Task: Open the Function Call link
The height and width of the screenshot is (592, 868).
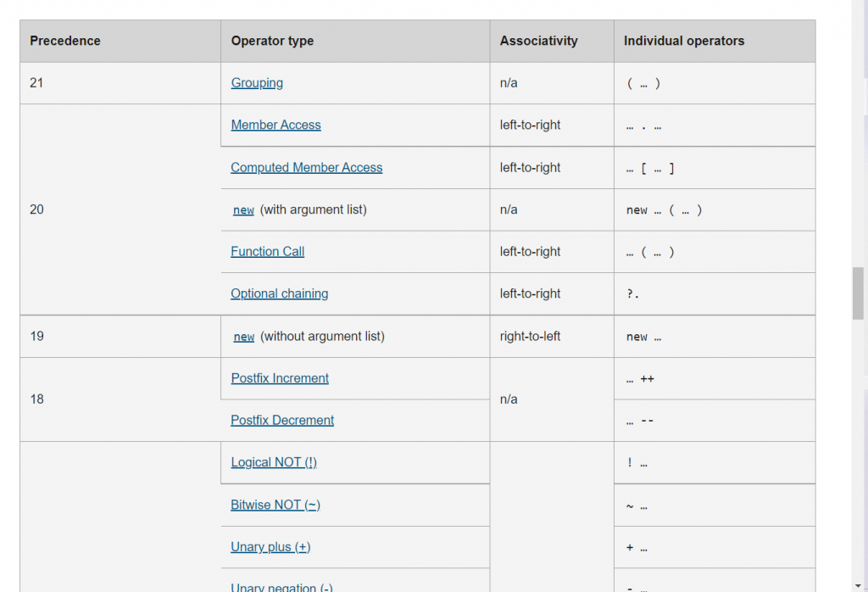Action: pyautogui.click(x=267, y=251)
